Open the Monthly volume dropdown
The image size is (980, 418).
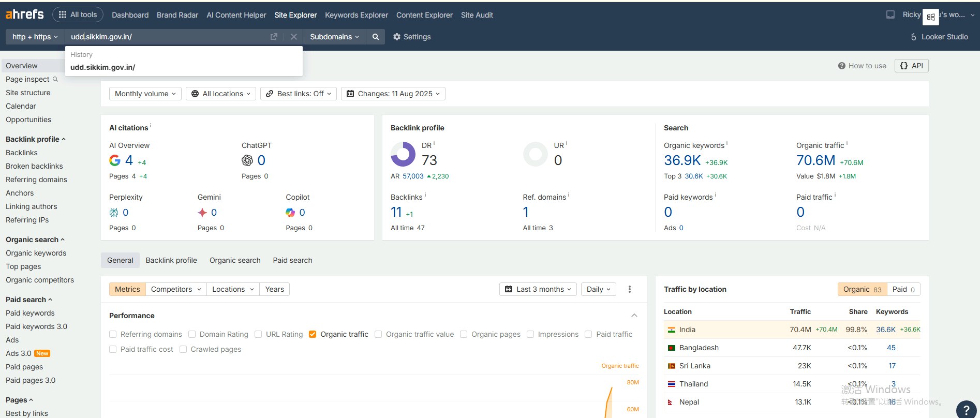point(145,94)
